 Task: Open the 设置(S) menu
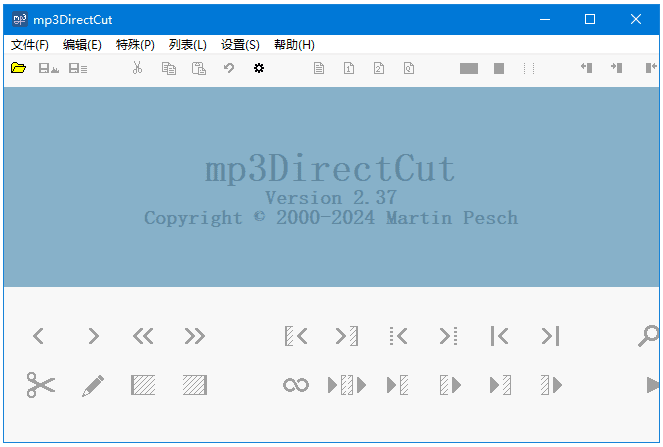click(x=240, y=45)
